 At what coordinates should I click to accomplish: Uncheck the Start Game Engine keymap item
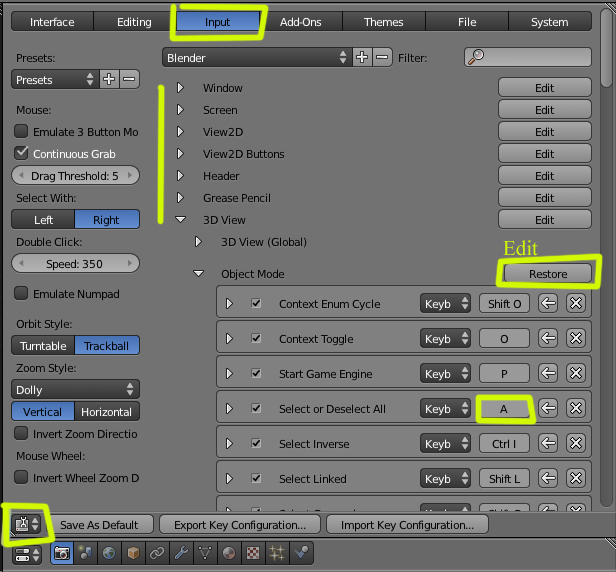[x=256, y=373]
